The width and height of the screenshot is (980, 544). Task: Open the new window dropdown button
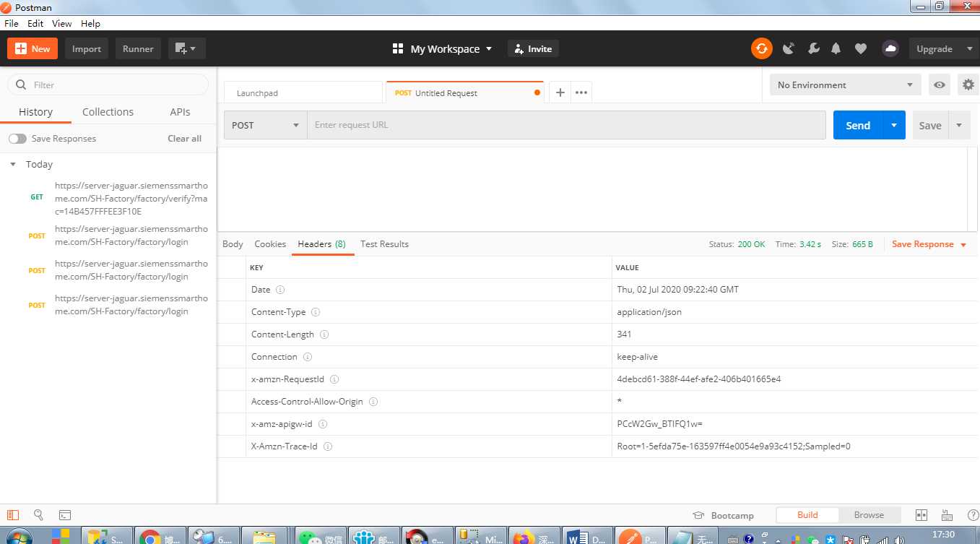coord(187,48)
